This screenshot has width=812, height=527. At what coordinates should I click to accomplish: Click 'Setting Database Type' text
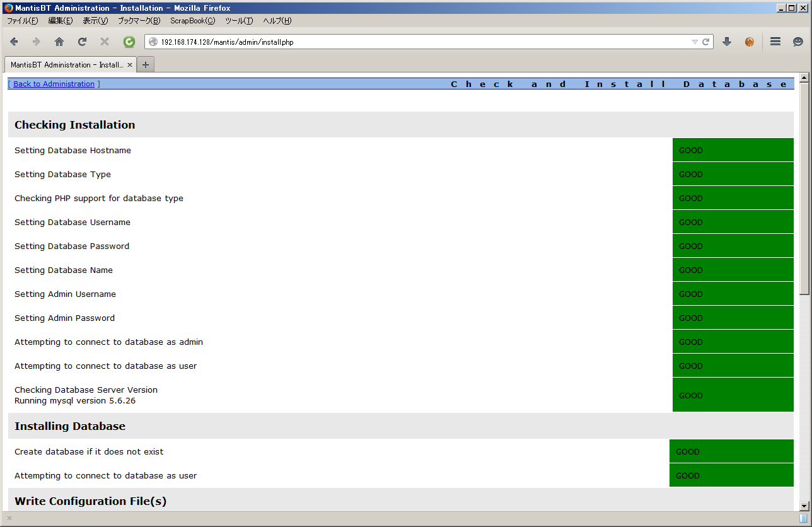[x=62, y=175]
